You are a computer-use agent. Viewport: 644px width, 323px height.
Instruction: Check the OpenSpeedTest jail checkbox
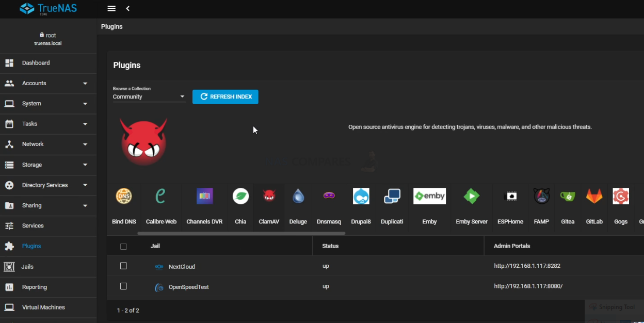[x=123, y=286]
